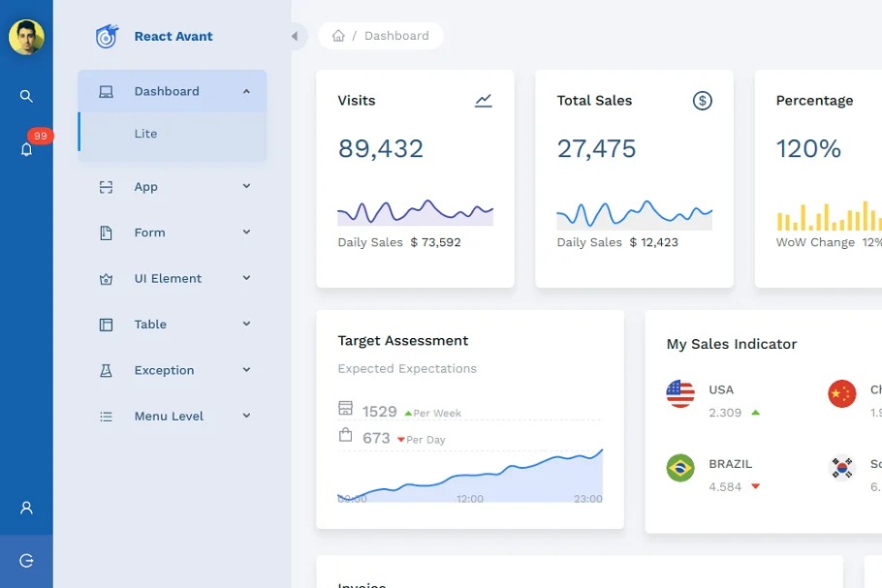
Task: Open the Exception menu item
Action: (164, 370)
